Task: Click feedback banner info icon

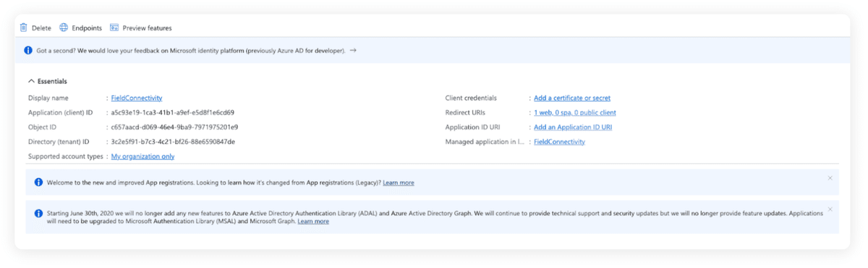Action: point(28,51)
